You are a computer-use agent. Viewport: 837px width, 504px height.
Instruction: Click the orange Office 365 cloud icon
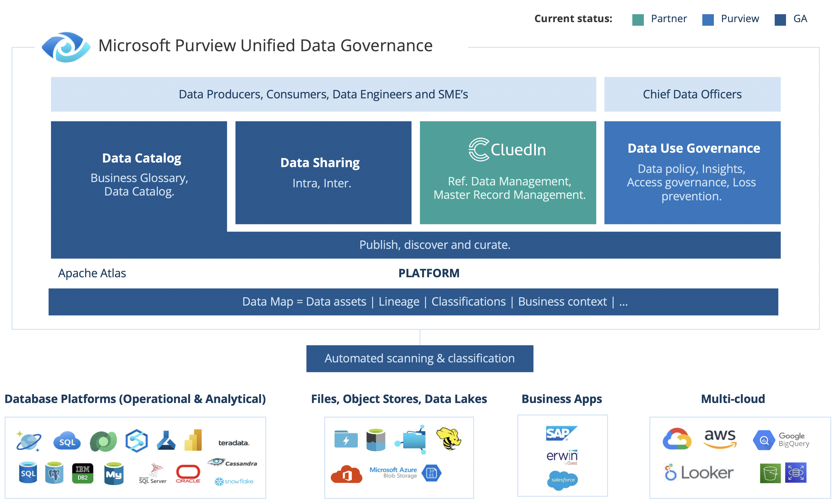pos(347,474)
